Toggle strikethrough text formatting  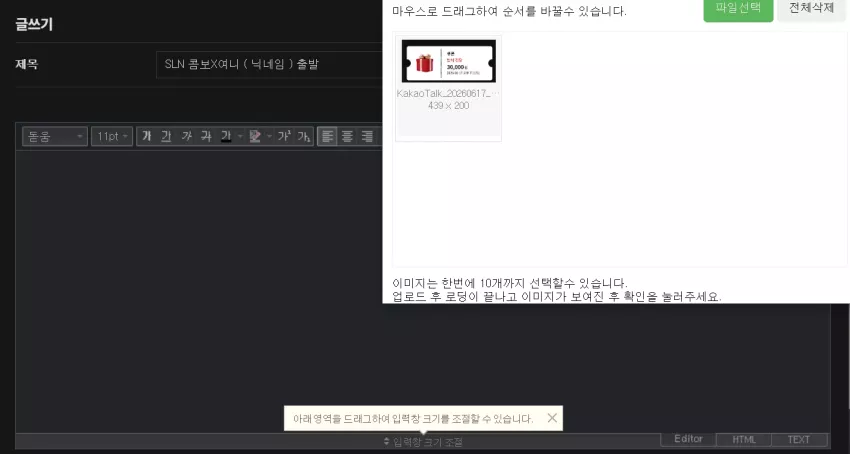[206, 137]
